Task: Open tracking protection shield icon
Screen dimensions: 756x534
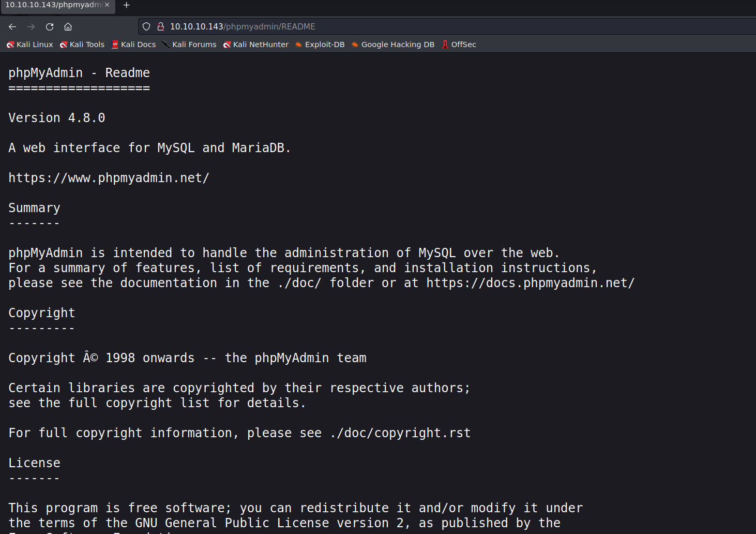Action: coord(146,26)
